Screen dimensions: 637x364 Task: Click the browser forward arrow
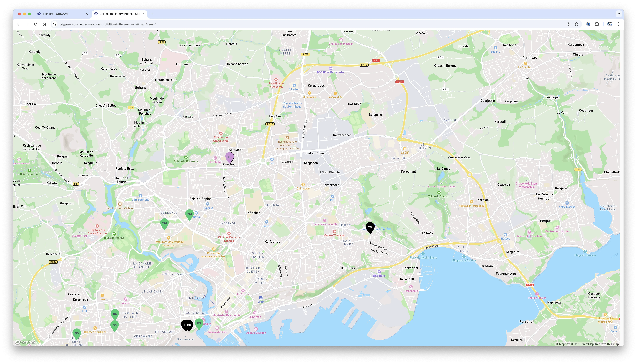27,24
